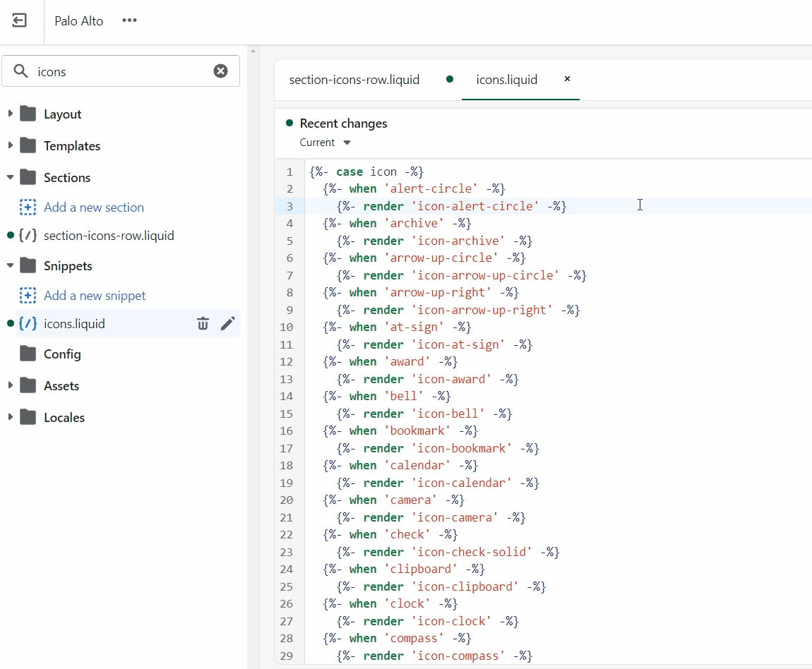The width and height of the screenshot is (812, 669).
Task: Click the when 'arrow-up-right' line
Action: (x=421, y=293)
